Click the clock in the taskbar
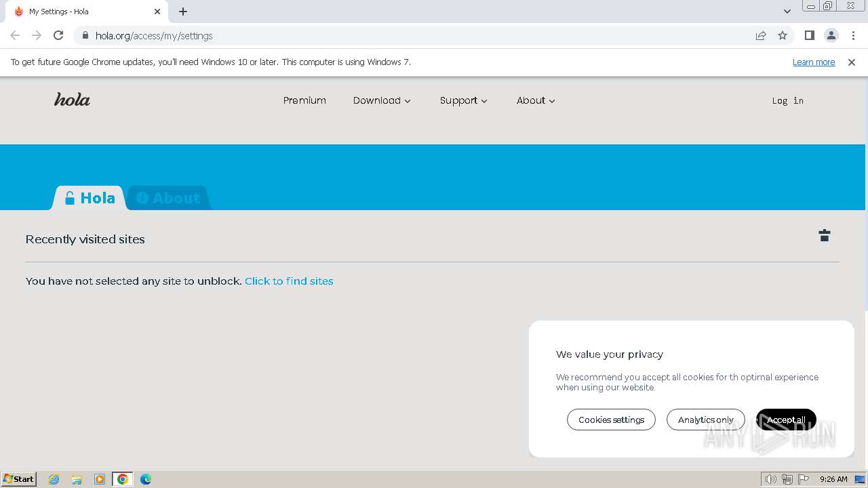 [x=833, y=479]
